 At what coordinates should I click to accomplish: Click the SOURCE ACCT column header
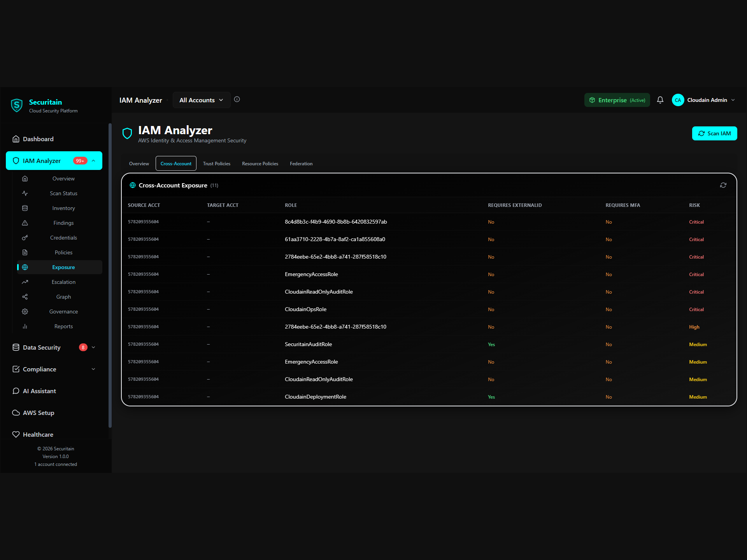(x=144, y=205)
